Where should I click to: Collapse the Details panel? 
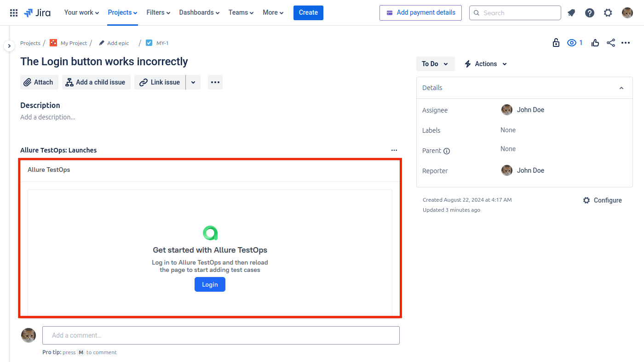click(621, 88)
